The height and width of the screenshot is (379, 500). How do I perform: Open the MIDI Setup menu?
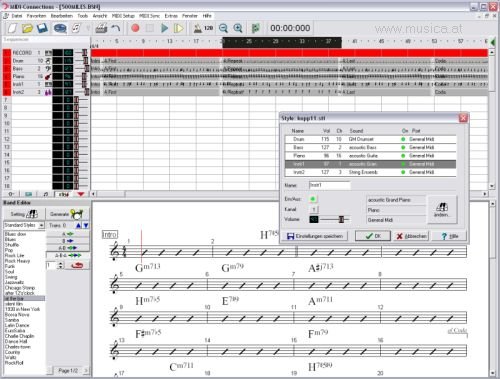coord(123,16)
